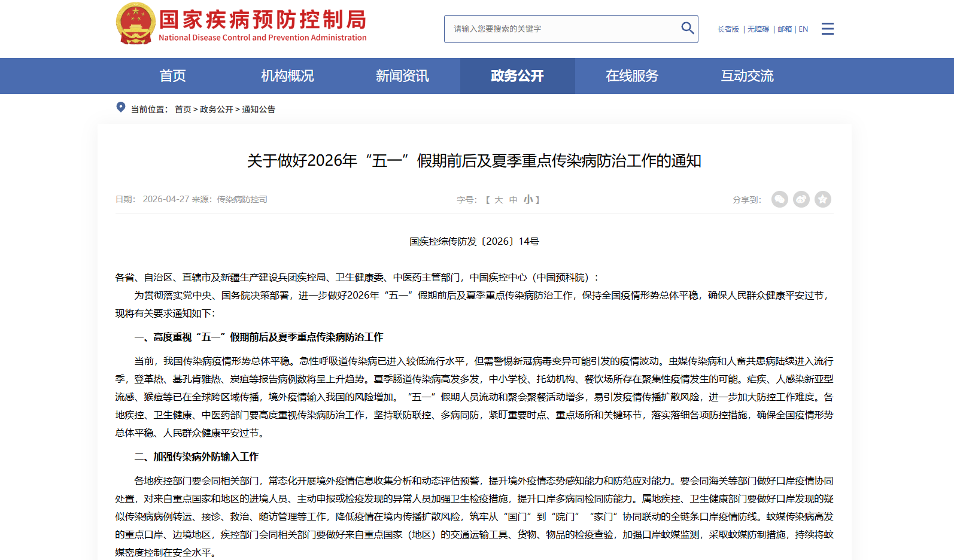Screen dimensions: 954x560
Task: Click the 长者版 senior version link
Action: (728, 29)
